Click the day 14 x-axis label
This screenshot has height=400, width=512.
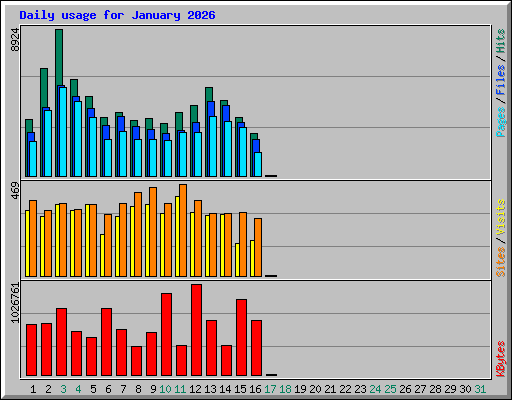point(225,389)
